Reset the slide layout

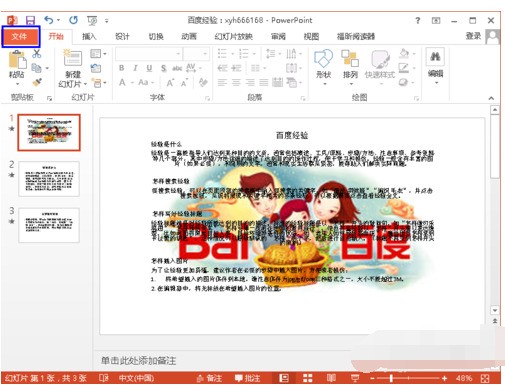pos(96,68)
